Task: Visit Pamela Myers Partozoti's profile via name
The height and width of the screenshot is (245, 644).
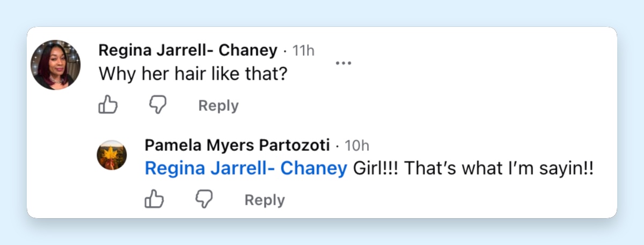Action: (237, 146)
